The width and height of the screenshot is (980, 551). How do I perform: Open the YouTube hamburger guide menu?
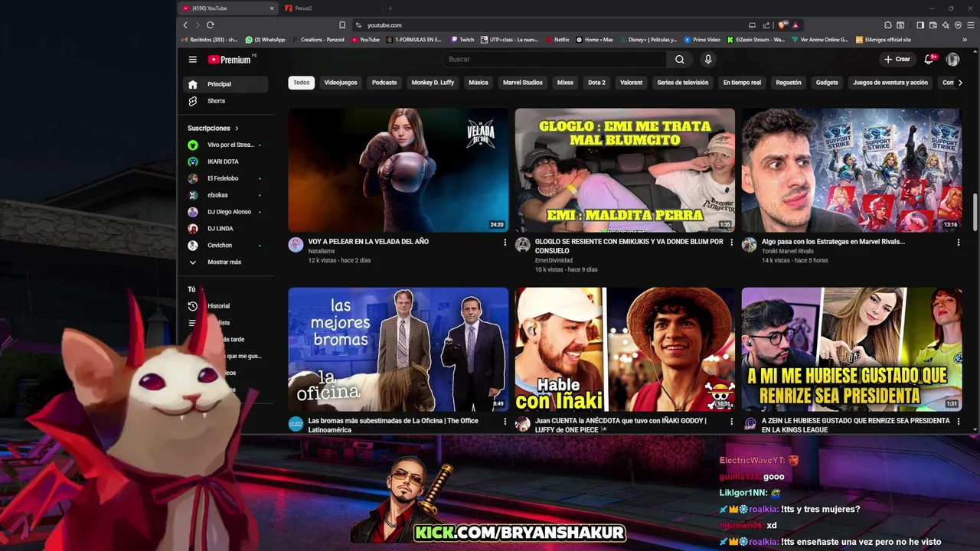(x=193, y=59)
